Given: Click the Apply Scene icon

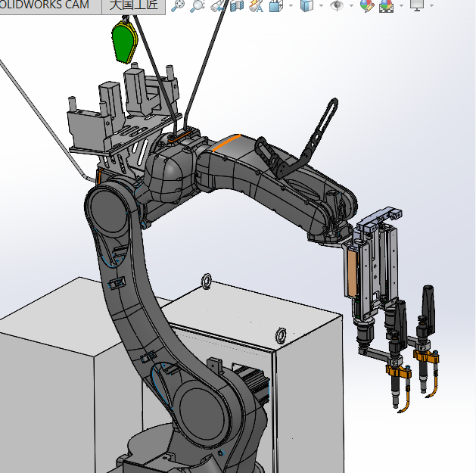Looking at the screenshot, I should 386,5.
